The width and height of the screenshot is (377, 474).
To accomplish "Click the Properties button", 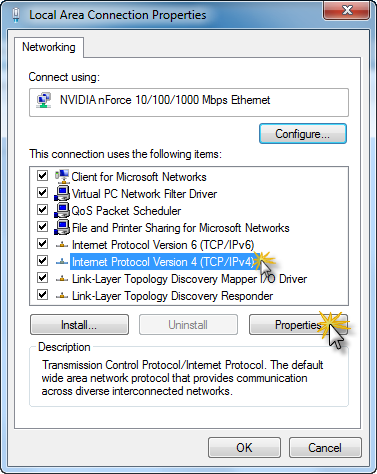I will (x=298, y=324).
